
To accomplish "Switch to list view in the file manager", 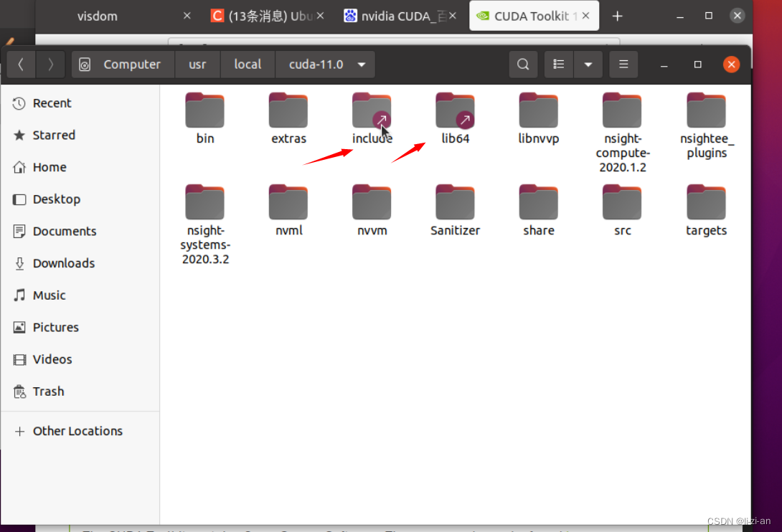I will coord(559,65).
